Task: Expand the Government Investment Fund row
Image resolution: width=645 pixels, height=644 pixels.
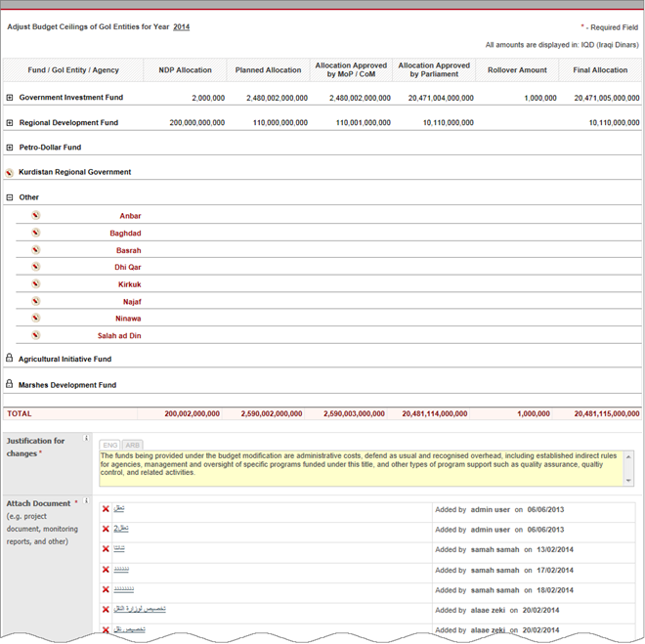Action: tap(10, 98)
